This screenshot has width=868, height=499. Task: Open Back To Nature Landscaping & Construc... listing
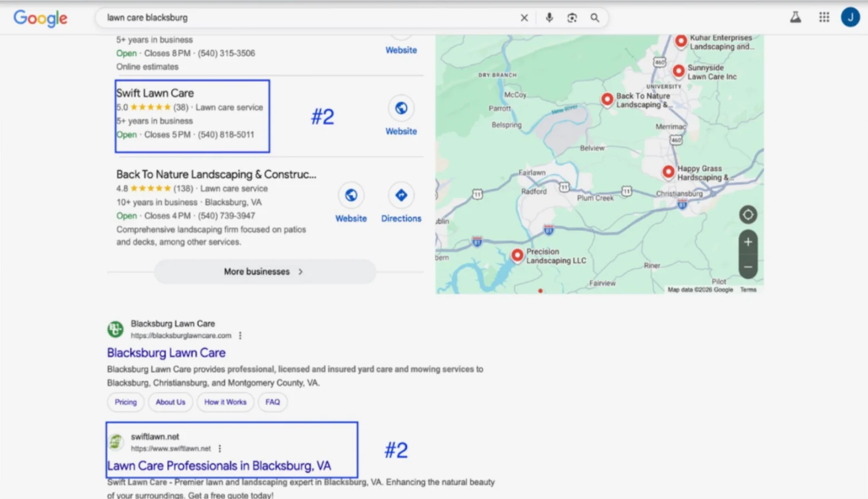(x=216, y=174)
